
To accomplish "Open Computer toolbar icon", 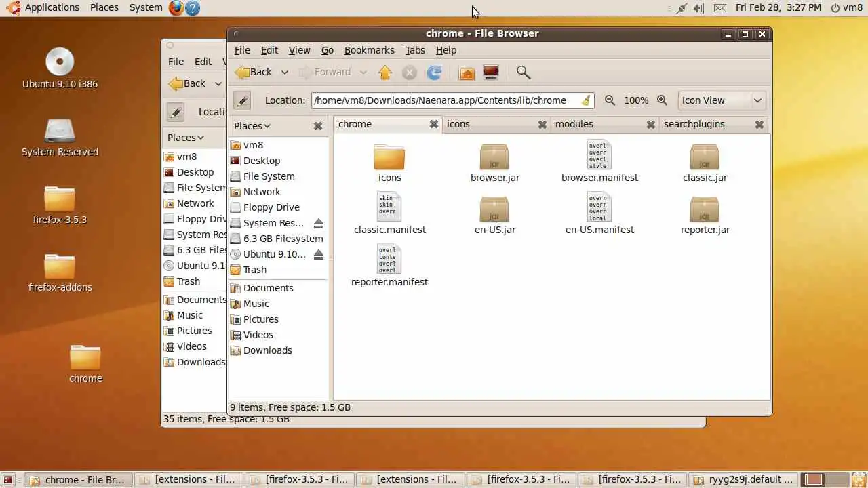I will tap(491, 73).
